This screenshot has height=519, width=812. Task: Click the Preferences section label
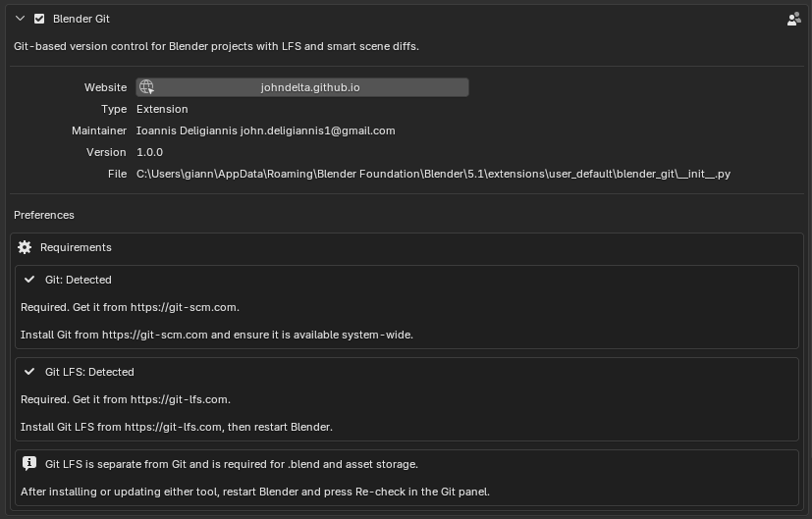tap(44, 215)
